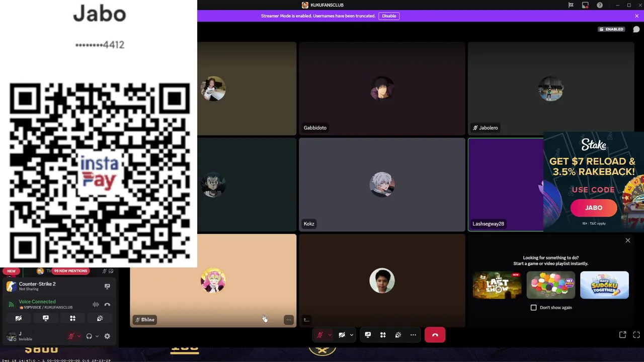Open the VIPVOICE / KUKUFANSCLUB channel link
The height and width of the screenshot is (362, 644).
(46, 307)
